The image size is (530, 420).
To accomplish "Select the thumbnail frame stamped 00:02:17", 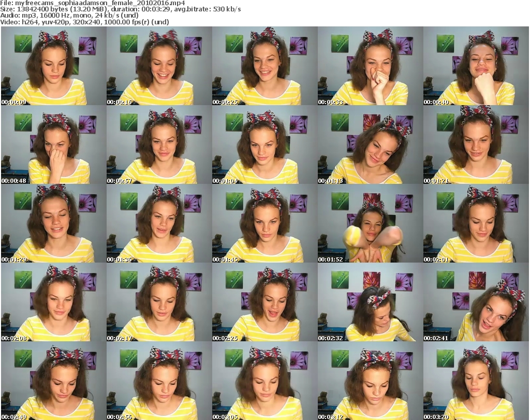I will click(159, 302).
